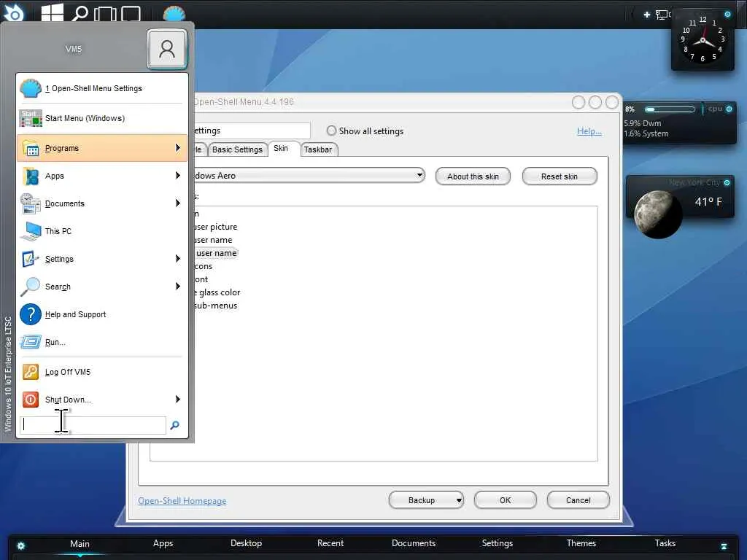Viewport: 747px width, 560px height.
Task: Click the Windows logo in top bar
Action: coord(53,13)
